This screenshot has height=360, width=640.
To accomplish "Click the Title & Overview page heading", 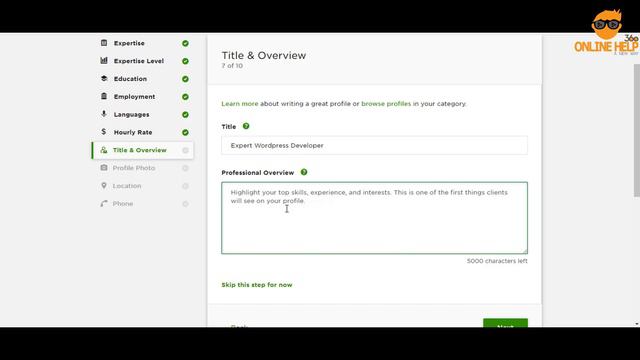I will click(x=264, y=56).
